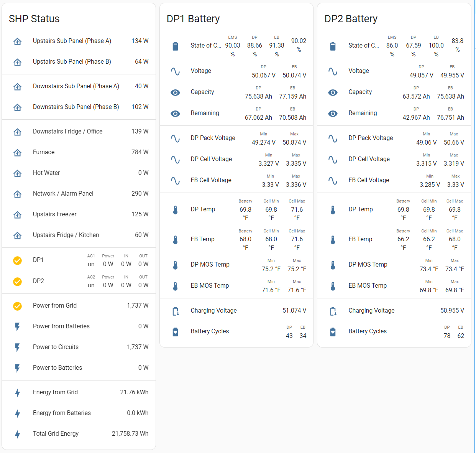Toggle the DP2 status checkmark badge
This screenshot has width=476, height=453.
(17, 282)
